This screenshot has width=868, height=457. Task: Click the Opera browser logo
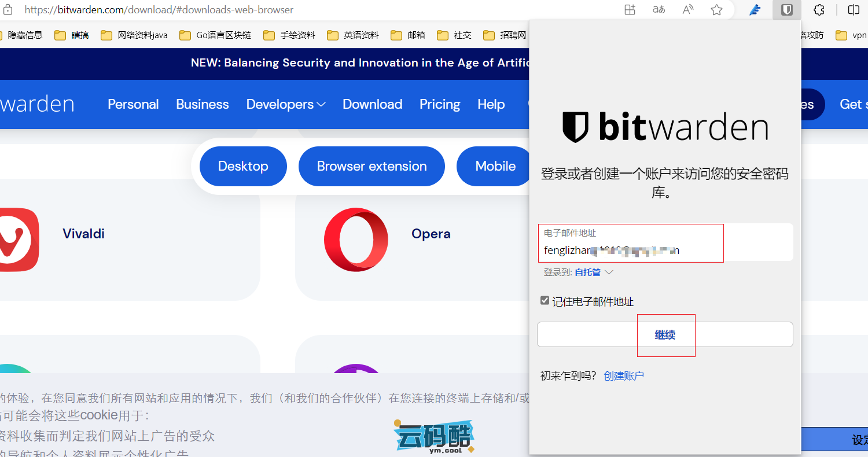(x=356, y=239)
